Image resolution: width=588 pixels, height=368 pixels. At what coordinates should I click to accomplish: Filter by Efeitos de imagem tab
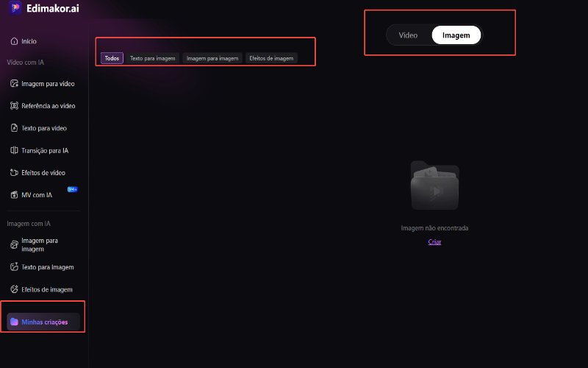271,58
